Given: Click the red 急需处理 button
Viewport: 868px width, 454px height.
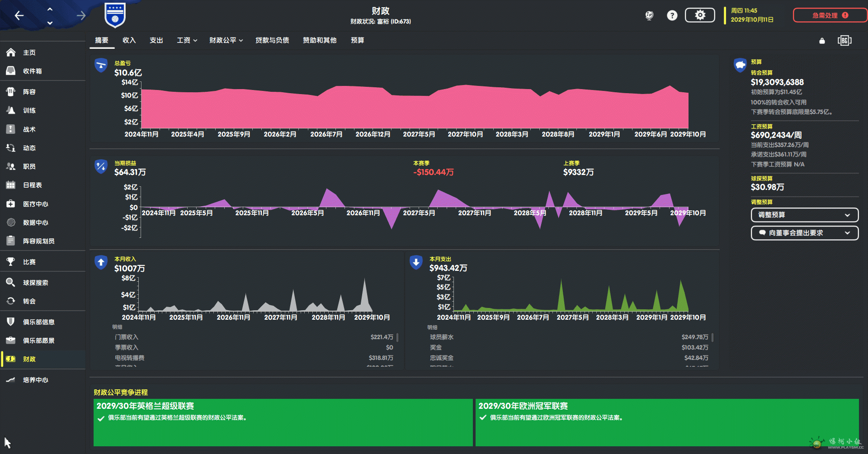Looking at the screenshot, I should (830, 15).
